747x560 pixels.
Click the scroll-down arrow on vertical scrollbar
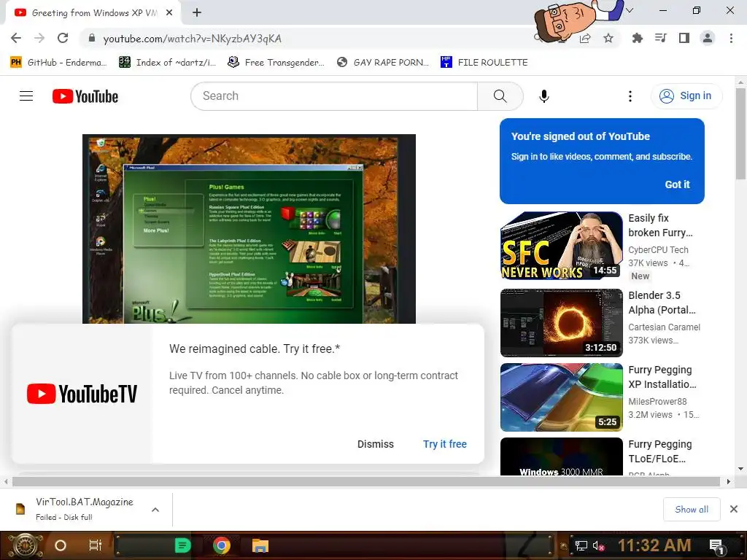[x=740, y=469]
